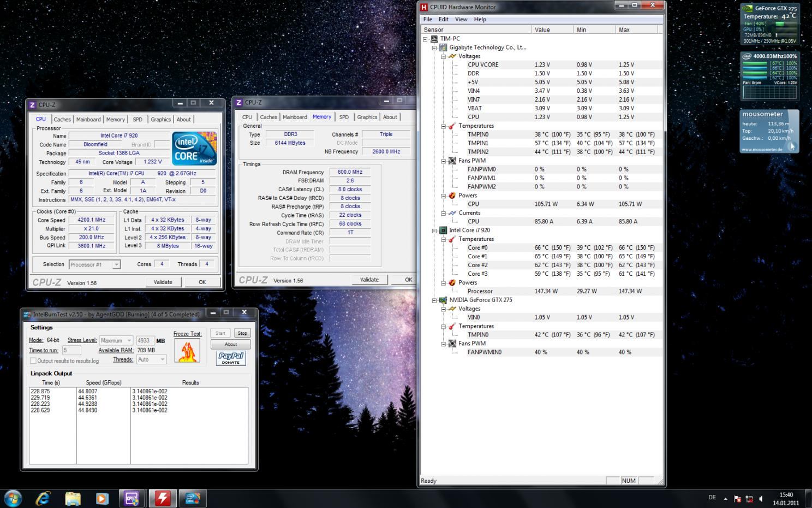Click OK in the left CPU-Z window
The height and width of the screenshot is (508, 812).
coord(202,282)
